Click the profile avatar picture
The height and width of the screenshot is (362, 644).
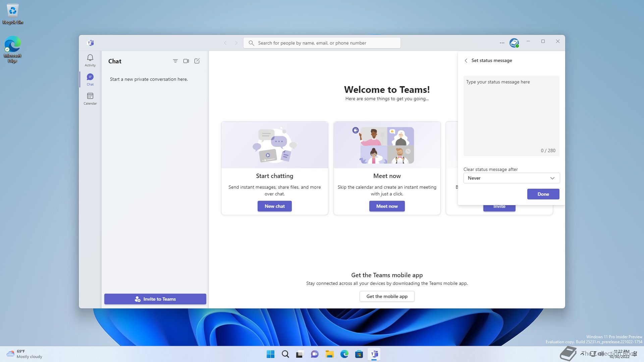tap(514, 43)
